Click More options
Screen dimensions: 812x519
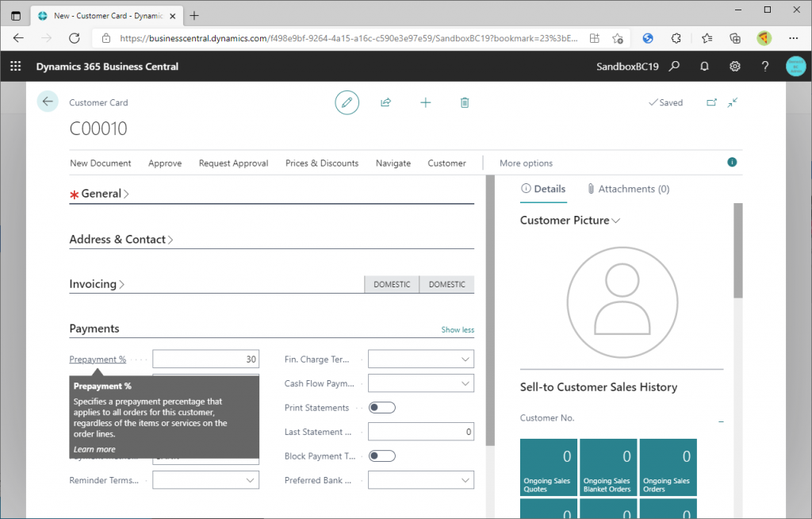pos(526,163)
